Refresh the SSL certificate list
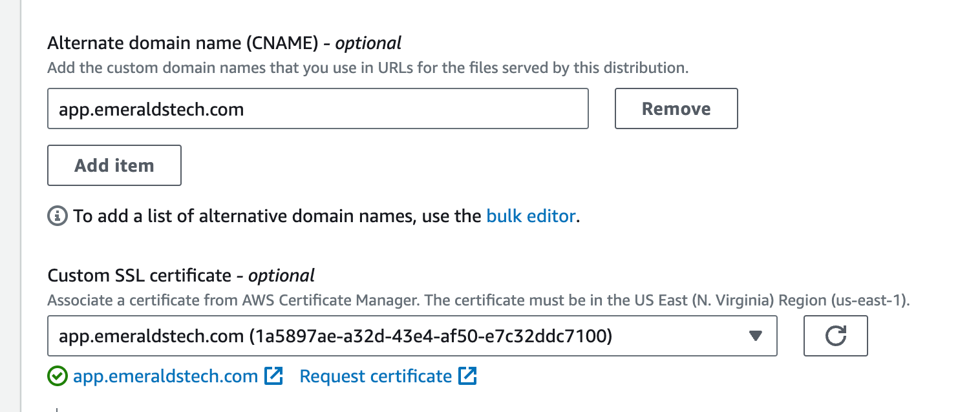Viewport: 980px width, 412px height. pyautogui.click(x=835, y=336)
